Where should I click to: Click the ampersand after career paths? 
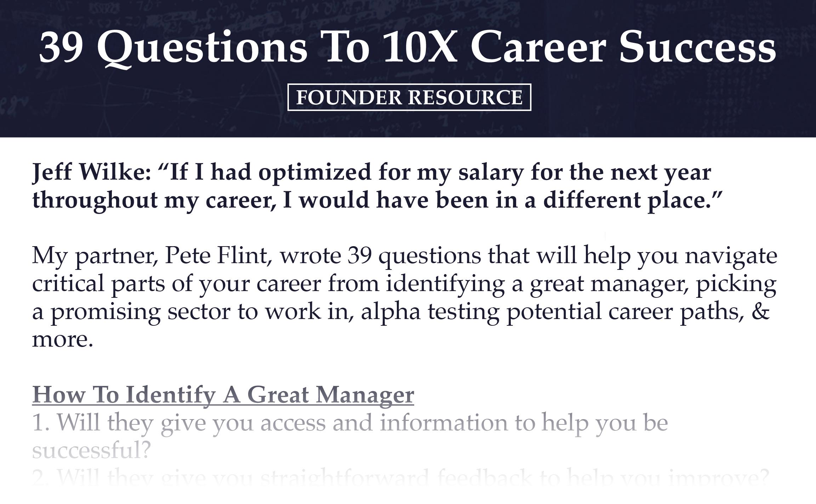[x=760, y=311]
